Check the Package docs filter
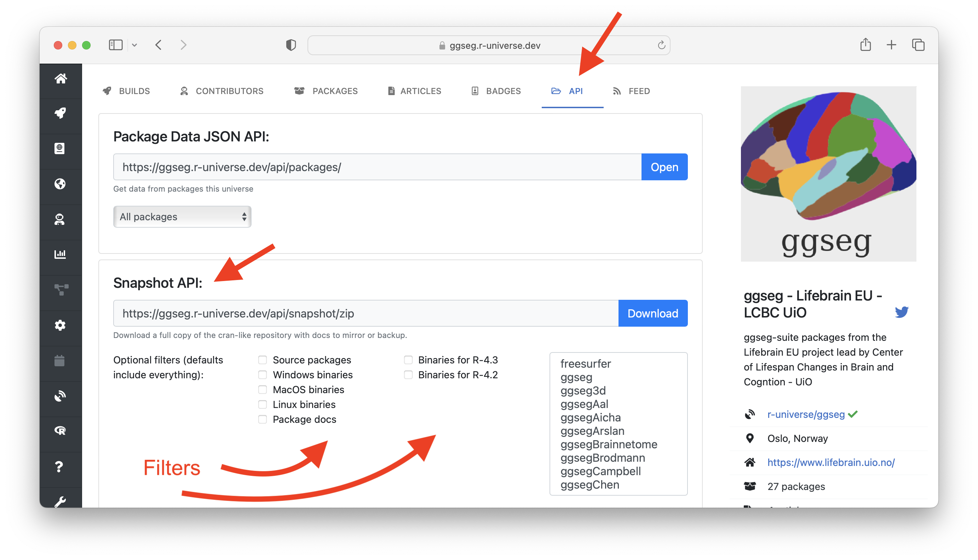This screenshot has height=560, width=978. (263, 419)
